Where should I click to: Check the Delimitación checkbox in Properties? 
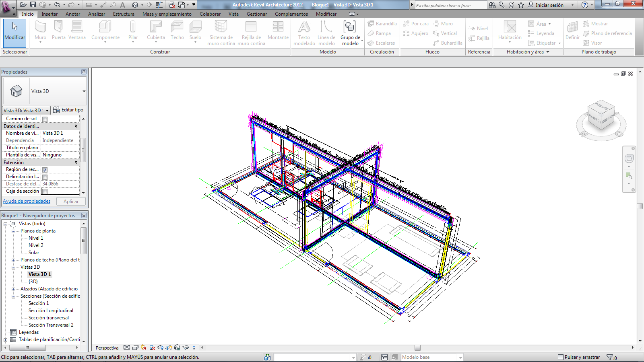tap(44, 177)
